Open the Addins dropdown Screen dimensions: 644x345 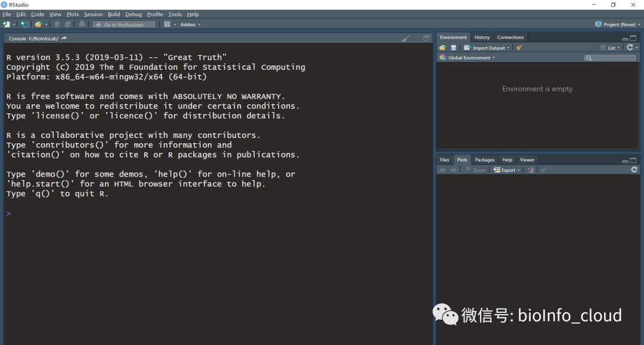(191, 24)
